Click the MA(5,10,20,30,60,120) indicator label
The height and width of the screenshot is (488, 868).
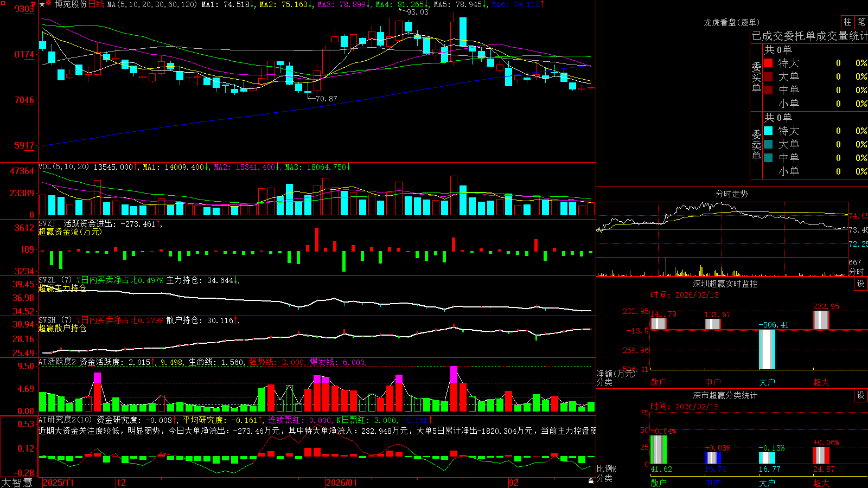tap(152, 4)
